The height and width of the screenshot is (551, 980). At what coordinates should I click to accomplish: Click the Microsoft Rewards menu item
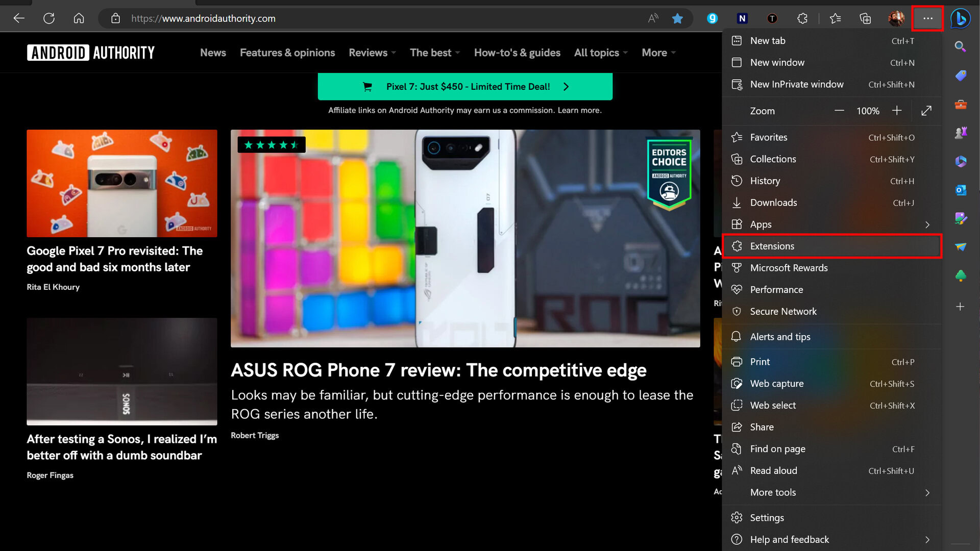[789, 268]
